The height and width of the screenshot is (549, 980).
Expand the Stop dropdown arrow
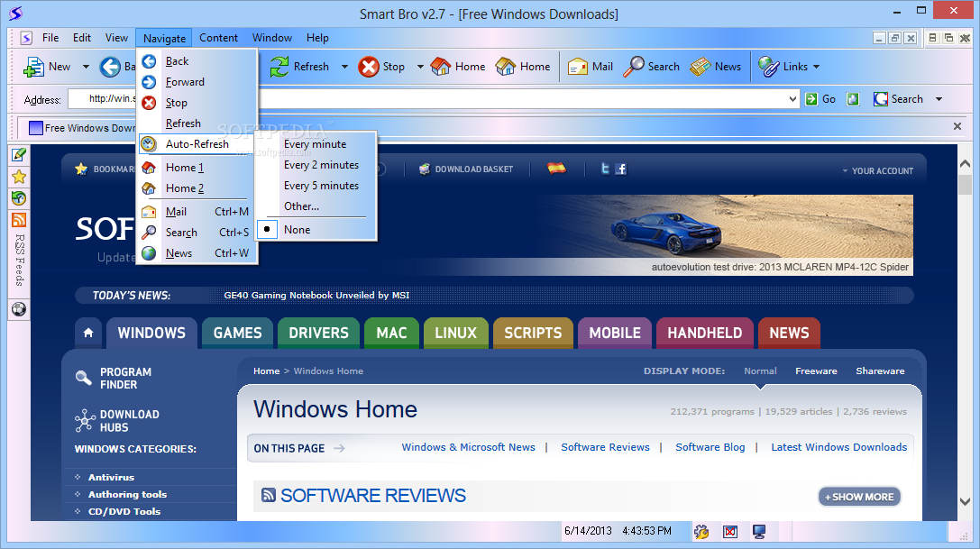click(x=420, y=67)
